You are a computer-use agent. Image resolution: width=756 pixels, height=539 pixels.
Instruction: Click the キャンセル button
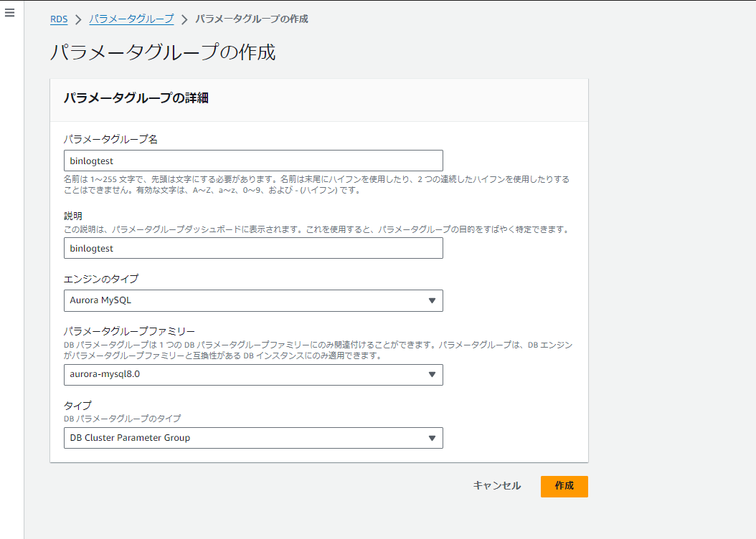[496, 486]
